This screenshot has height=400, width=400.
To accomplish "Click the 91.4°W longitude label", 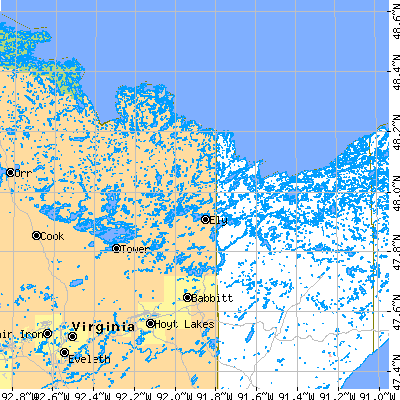I will (x=297, y=396).
